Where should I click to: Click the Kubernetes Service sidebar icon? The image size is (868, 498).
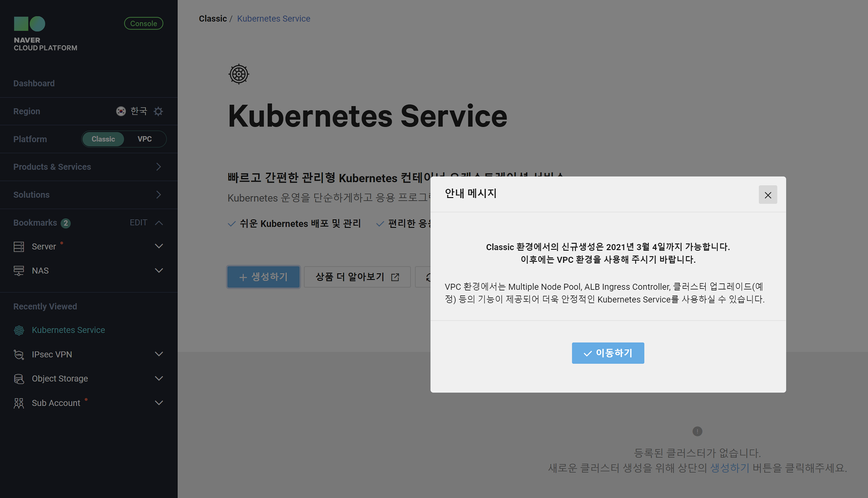pos(19,330)
